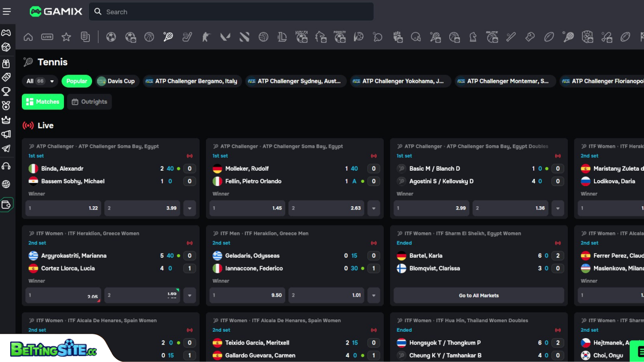Select the Tennis sport icon in the toolbar
The image size is (644, 362).
(168, 36)
